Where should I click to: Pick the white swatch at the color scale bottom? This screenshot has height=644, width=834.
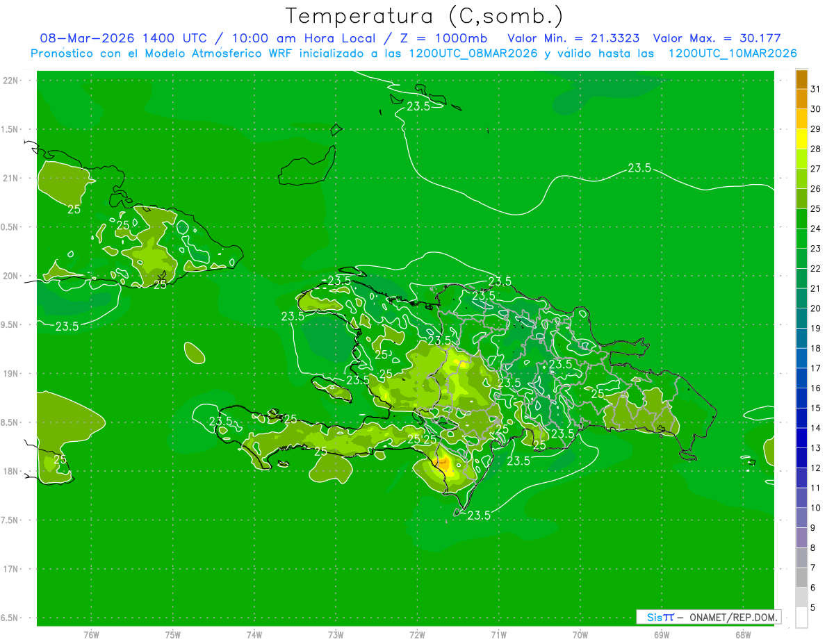tap(801, 618)
